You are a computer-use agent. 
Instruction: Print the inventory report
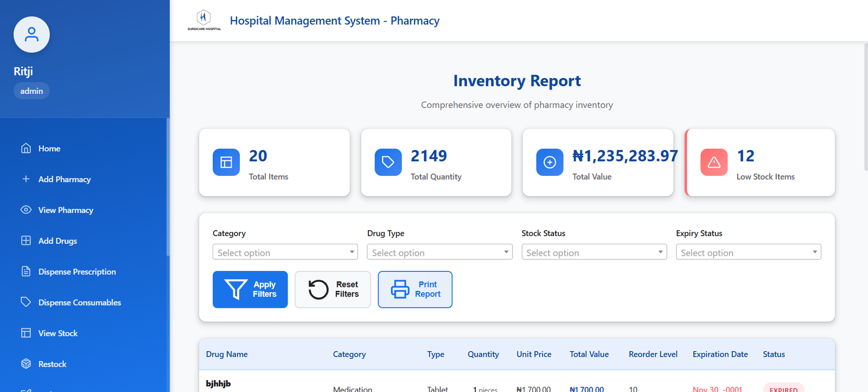[415, 289]
